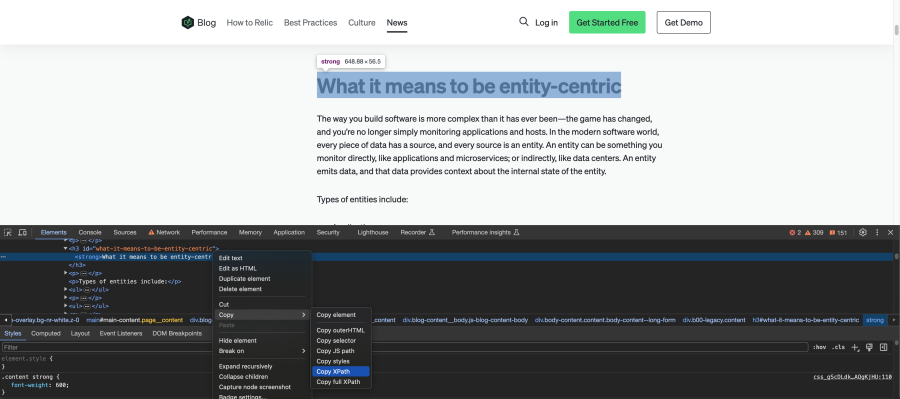Click the issues badge showing 151
Image resolution: width=900 pixels, height=399 pixels.
[838, 233]
